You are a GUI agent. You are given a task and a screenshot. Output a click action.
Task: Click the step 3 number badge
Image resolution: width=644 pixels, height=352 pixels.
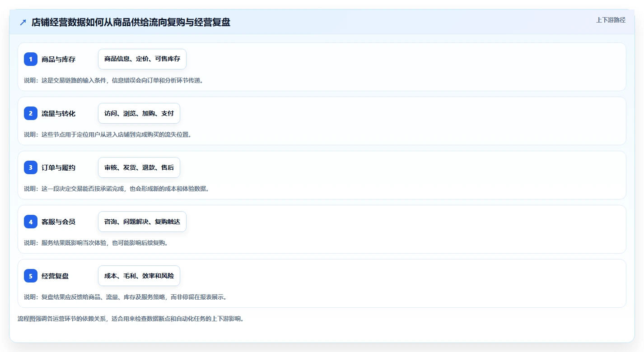pyautogui.click(x=31, y=167)
